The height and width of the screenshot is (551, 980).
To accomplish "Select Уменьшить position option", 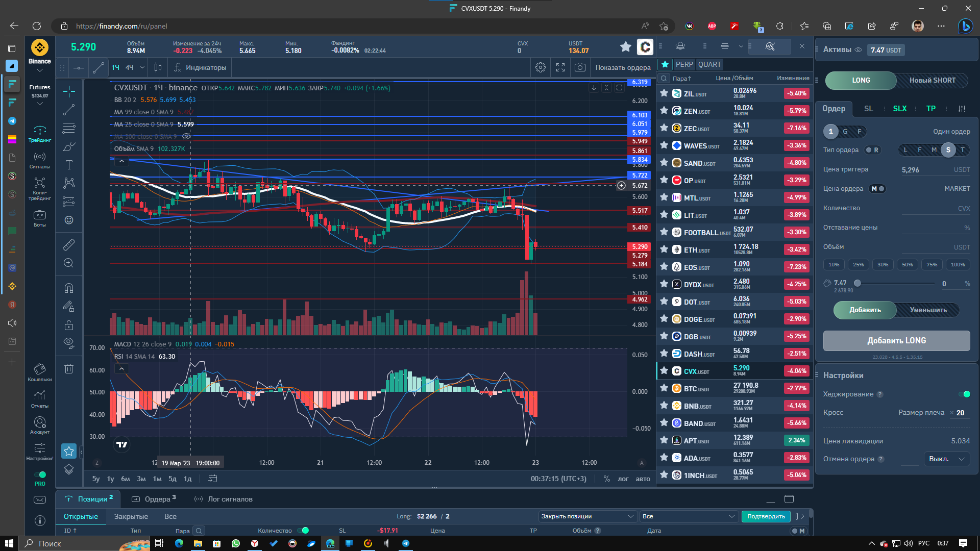I will (x=928, y=310).
